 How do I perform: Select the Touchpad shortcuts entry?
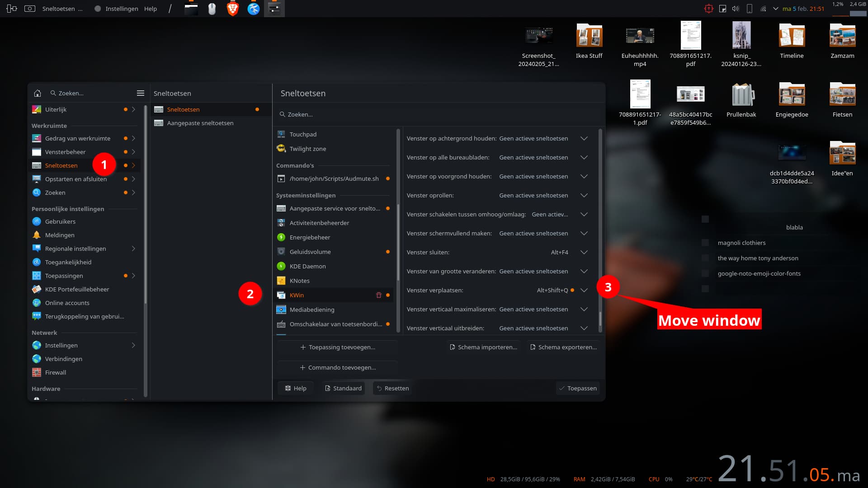[303, 134]
